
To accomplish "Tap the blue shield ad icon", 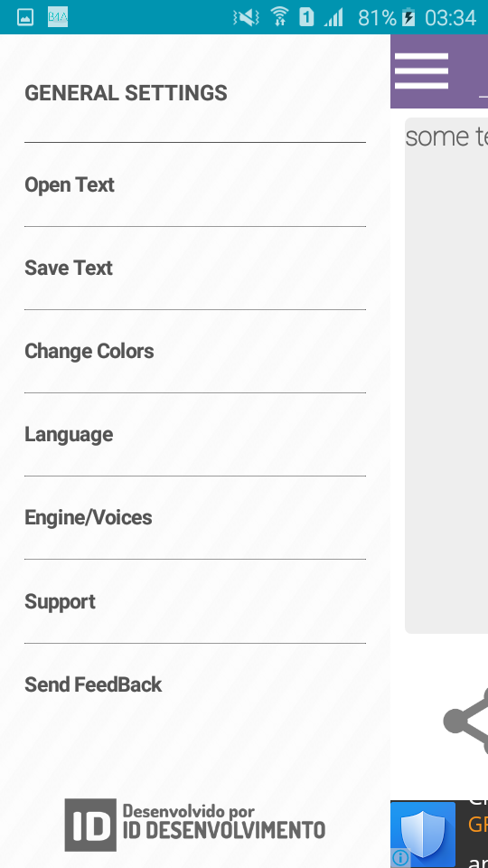I will tap(423, 834).
